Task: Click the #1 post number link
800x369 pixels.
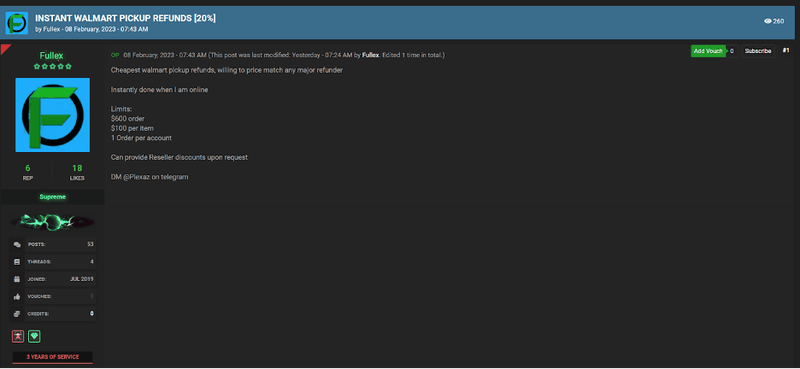Action: [x=786, y=51]
